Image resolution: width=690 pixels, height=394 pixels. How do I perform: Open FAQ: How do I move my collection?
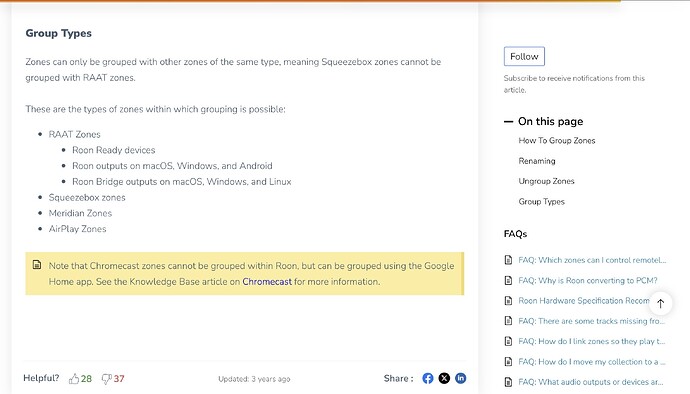(x=592, y=361)
